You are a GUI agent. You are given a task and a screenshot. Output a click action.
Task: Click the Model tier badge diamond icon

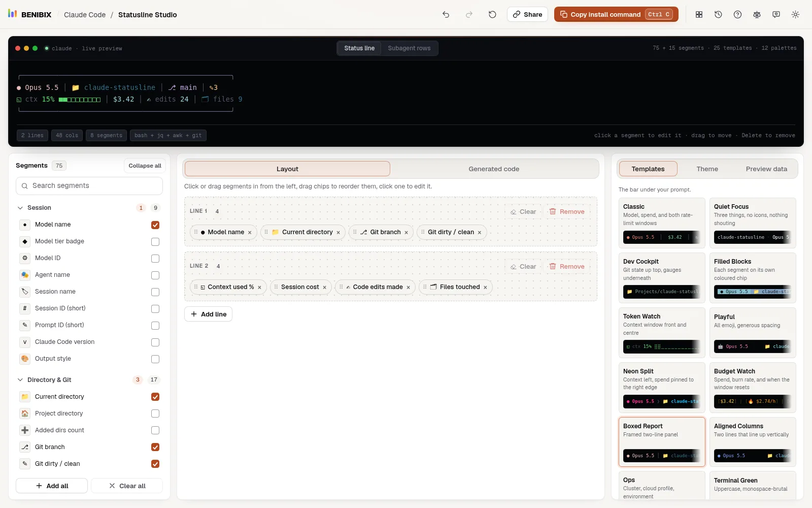[25, 241]
